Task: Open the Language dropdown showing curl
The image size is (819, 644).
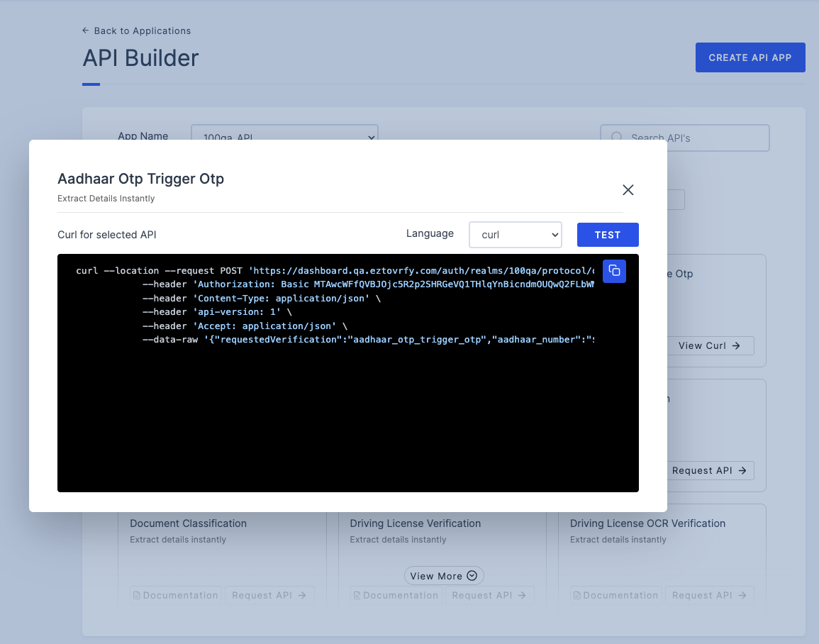Action: click(516, 235)
